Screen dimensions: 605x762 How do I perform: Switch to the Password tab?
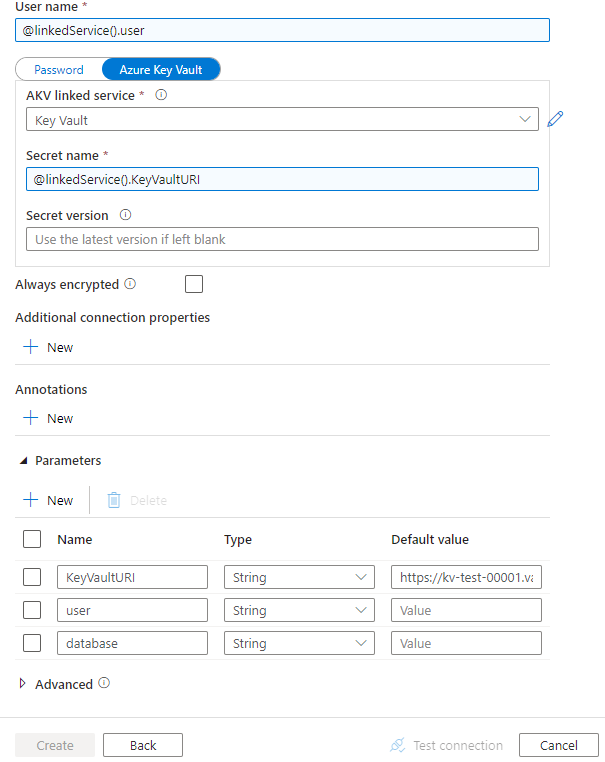[59, 70]
